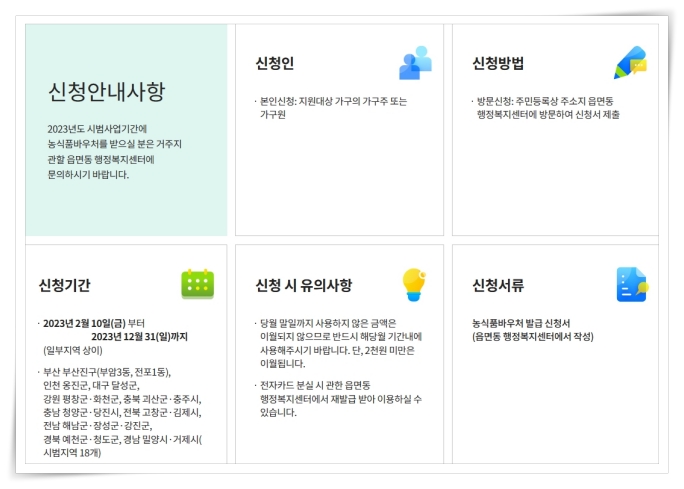The height and width of the screenshot is (489, 684).
Task: Click the yellow light bulb icon
Action: coord(414,284)
